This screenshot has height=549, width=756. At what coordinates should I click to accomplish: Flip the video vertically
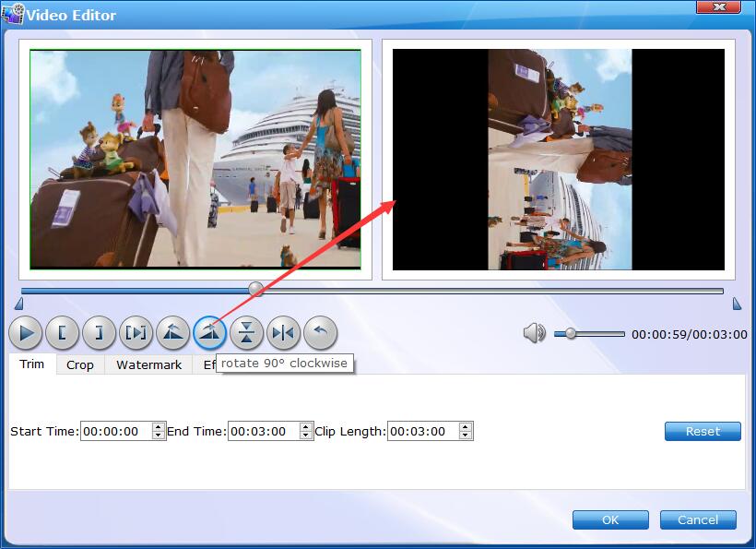[247, 332]
